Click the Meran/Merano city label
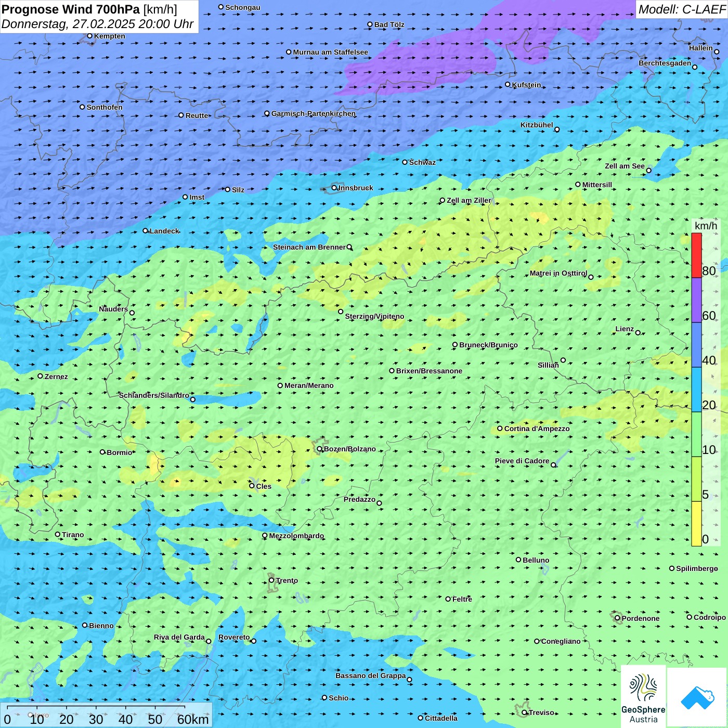The height and width of the screenshot is (728, 728). tap(309, 385)
